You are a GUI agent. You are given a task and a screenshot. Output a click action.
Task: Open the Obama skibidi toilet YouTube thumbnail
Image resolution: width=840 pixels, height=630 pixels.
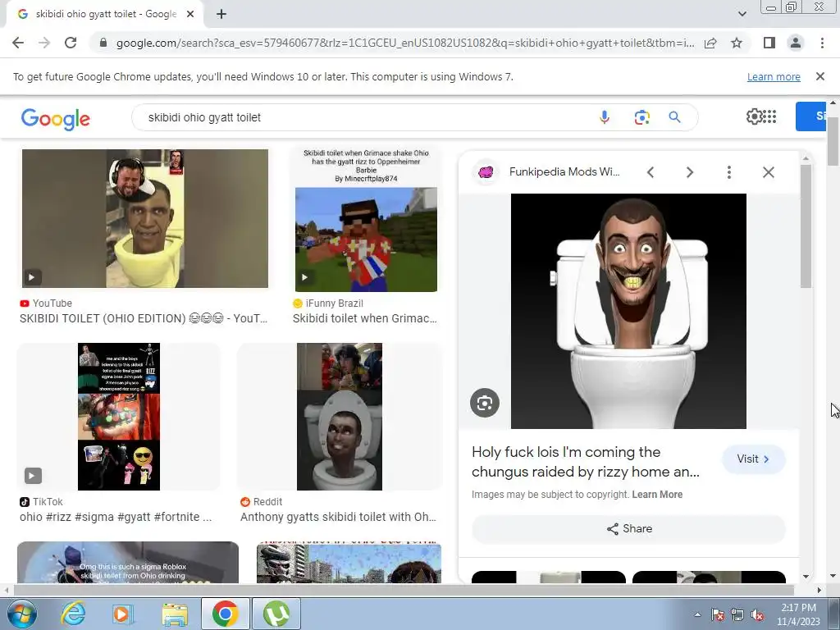145,218
